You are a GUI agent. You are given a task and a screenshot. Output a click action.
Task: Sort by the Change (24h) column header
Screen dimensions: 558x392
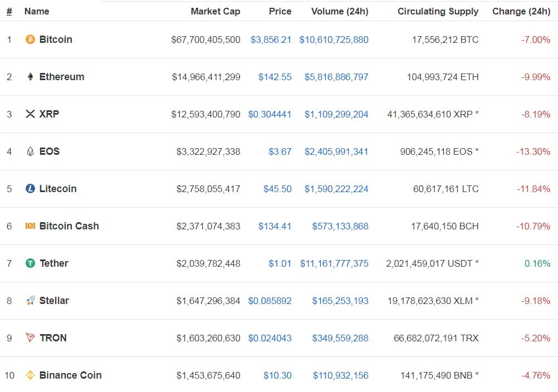(x=521, y=11)
